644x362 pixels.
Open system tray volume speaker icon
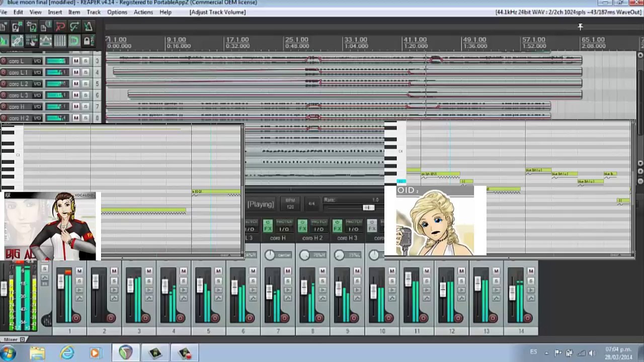pyautogui.click(x=592, y=353)
